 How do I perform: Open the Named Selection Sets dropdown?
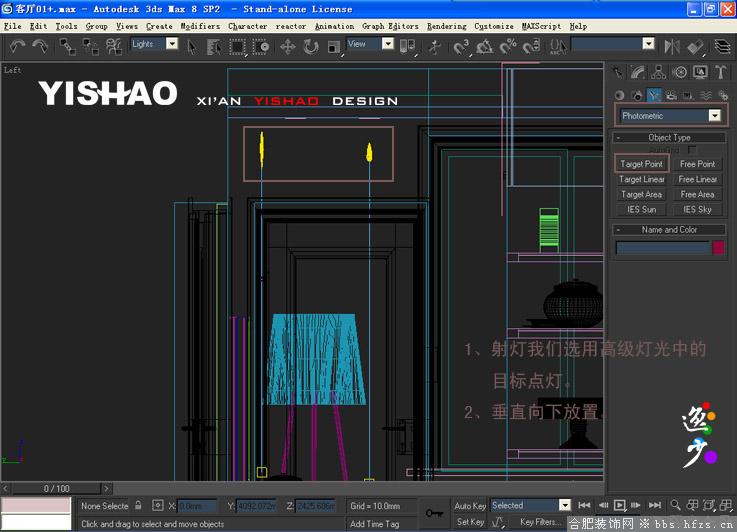(649, 44)
